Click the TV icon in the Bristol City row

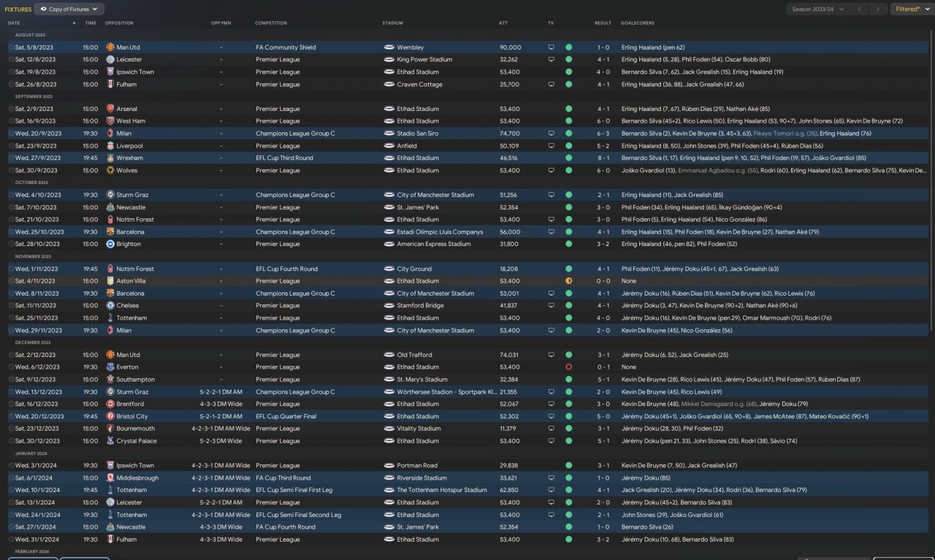(x=551, y=416)
